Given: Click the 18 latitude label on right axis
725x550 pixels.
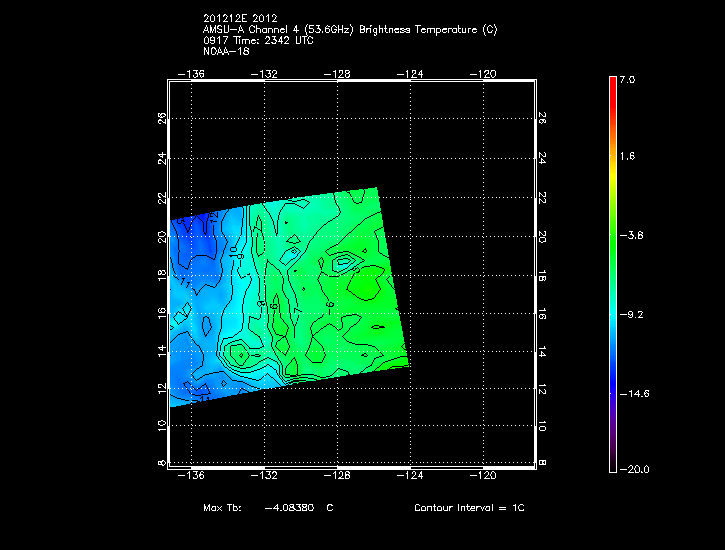Looking at the screenshot, I should tap(542, 278).
